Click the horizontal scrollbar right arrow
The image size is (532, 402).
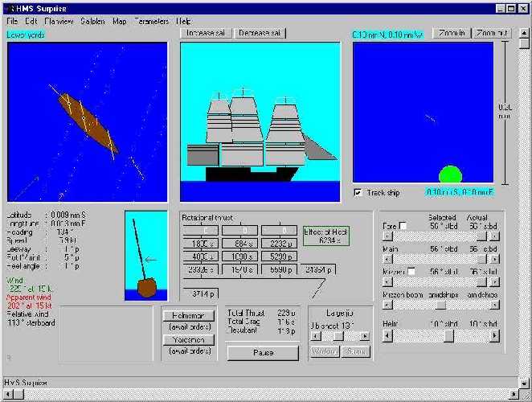tap(514, 394)
